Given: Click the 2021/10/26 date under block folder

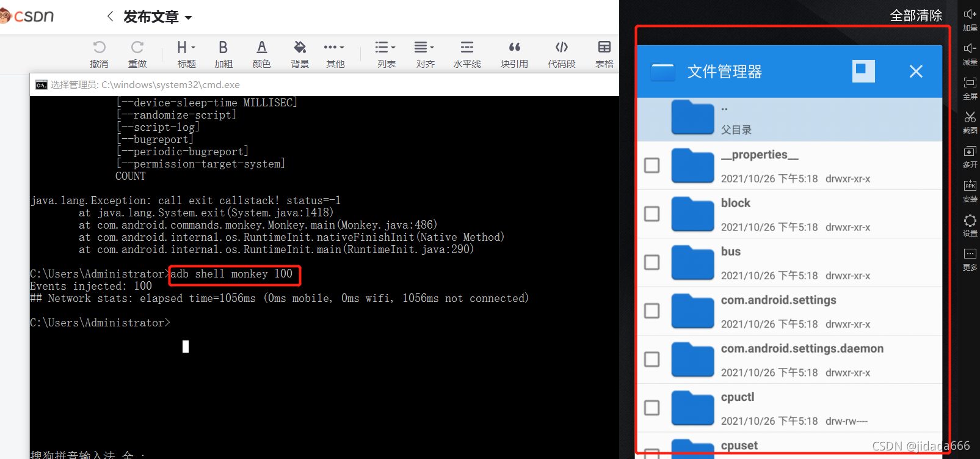Looking at the screenshot, I should pos(769,227).
